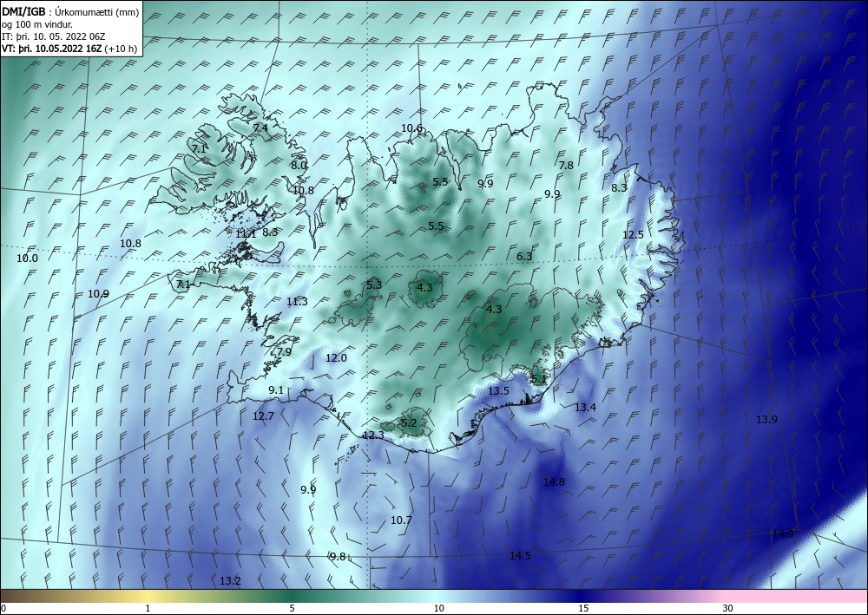Image resolution: width=868 pixels, height=615 pixels.
Task: Click the 5.2 value over Mýrdalsjökull
Action: [x=409, y=423]
